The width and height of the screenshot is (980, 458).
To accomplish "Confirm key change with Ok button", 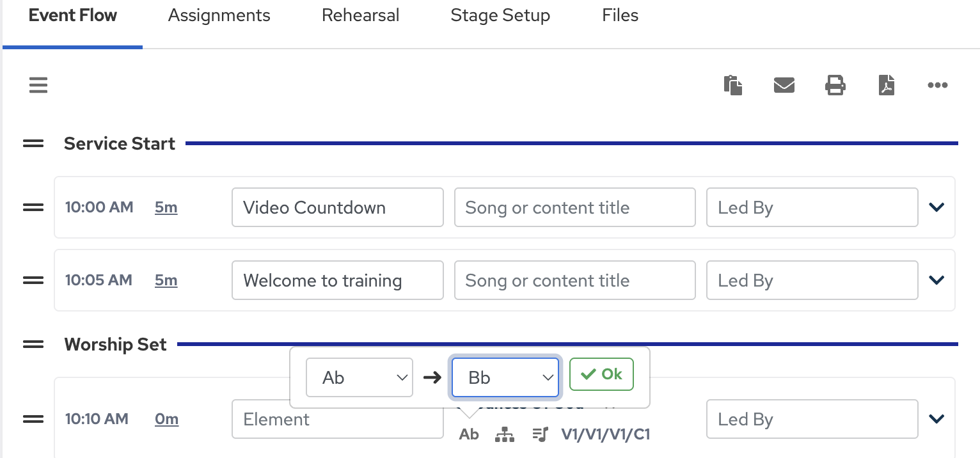I will coord(601,375).
